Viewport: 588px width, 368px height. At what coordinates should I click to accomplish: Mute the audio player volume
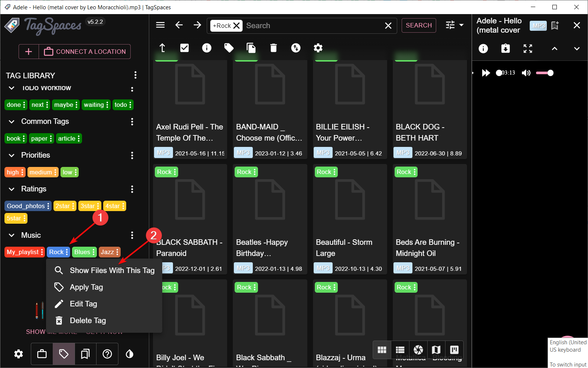(x=526, y=73)
